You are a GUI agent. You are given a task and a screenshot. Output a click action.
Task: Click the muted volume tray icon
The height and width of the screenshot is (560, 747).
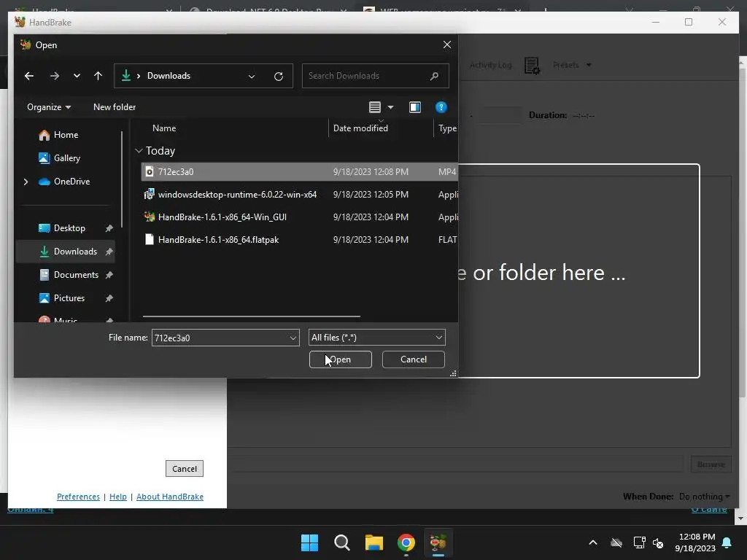[x=659, y=542]
